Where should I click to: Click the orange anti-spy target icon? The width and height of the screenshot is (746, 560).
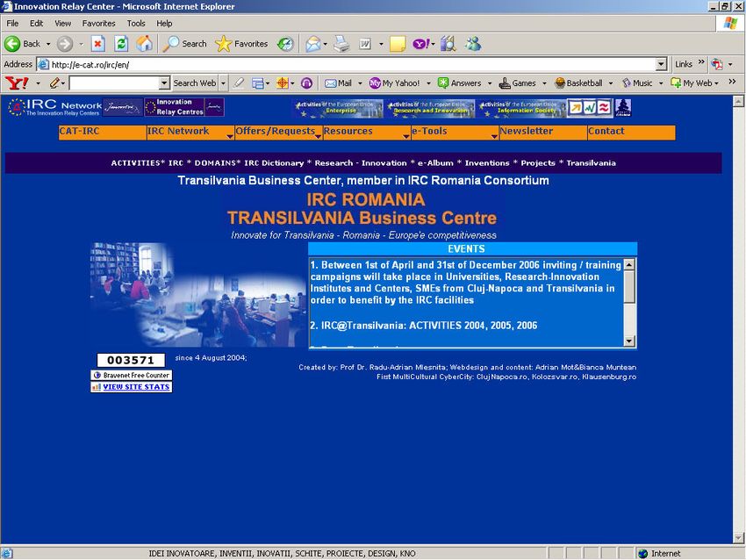(x=282, y=83)
